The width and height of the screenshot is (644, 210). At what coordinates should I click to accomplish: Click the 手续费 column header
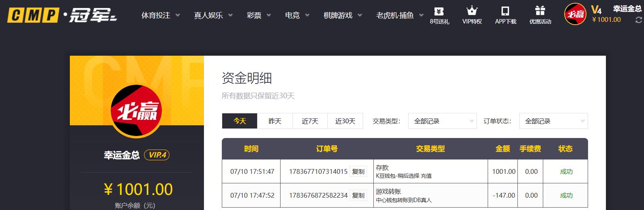pos(531,149)
